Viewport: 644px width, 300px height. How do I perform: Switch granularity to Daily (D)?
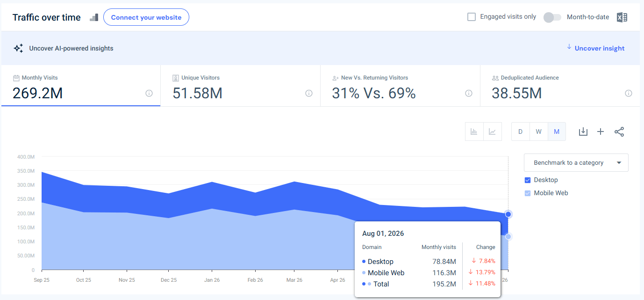pos(520,132)
